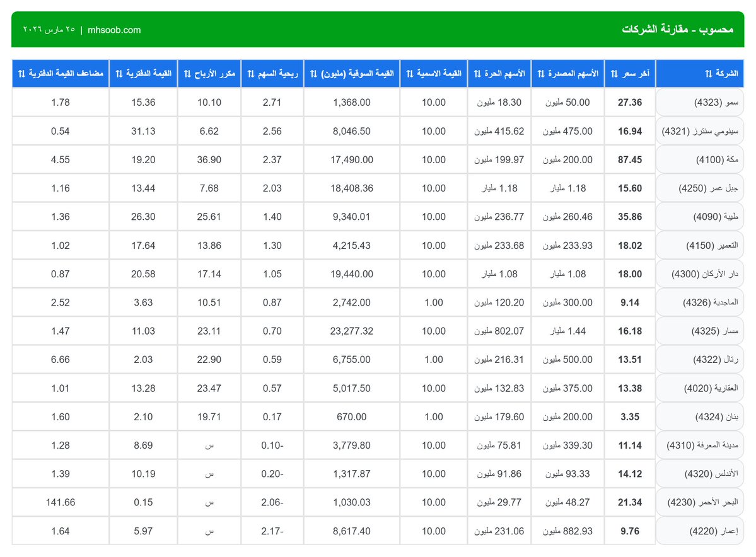
Task: Click sort icon for مضاعف القيمة الدفترية
Action: (x=21, y=74)
